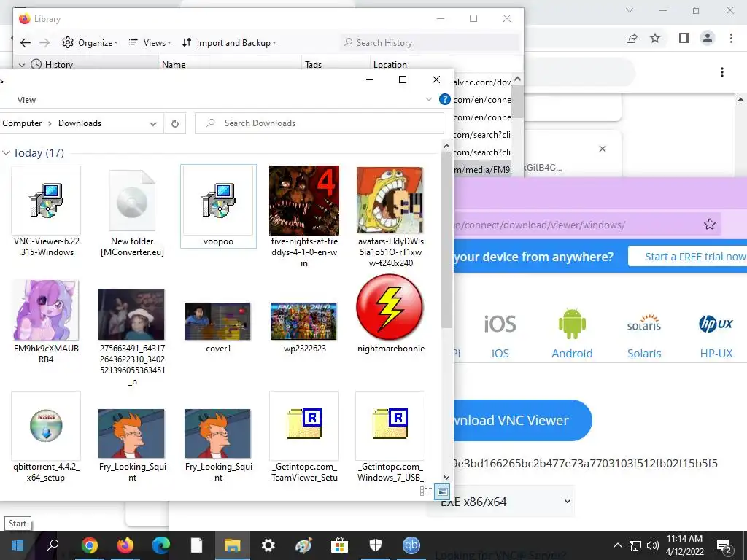This screenshot has height=560, width=747.
Task: Open Chrome profile avatar
Action: (x=708, y=38)
